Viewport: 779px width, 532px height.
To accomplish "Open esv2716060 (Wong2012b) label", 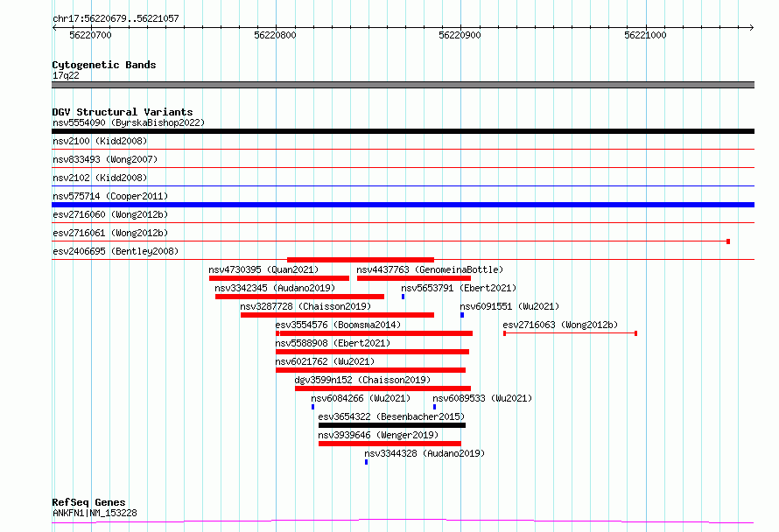I will [x=110, y=214].
